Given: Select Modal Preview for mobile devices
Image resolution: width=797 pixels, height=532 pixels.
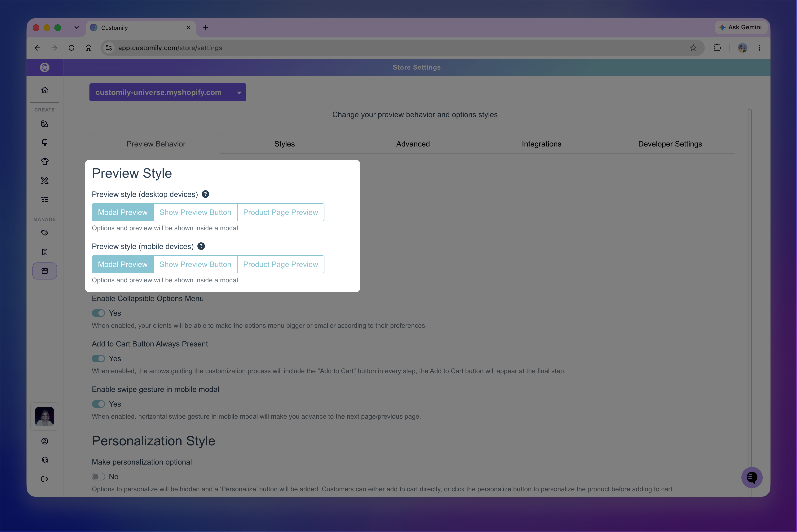Looking at the screenshot, I should tap(123, 264).
